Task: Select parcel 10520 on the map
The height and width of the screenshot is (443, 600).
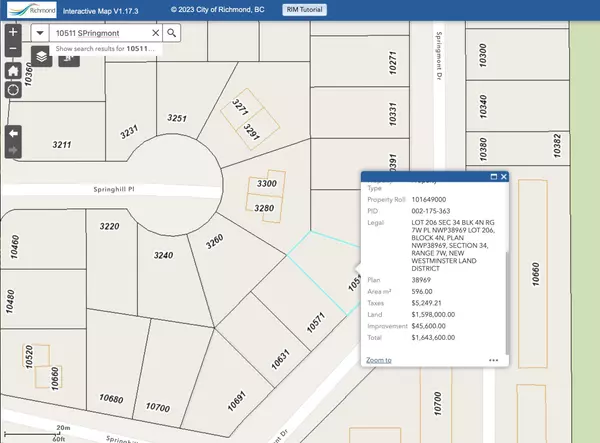Action: click(29, 357)
